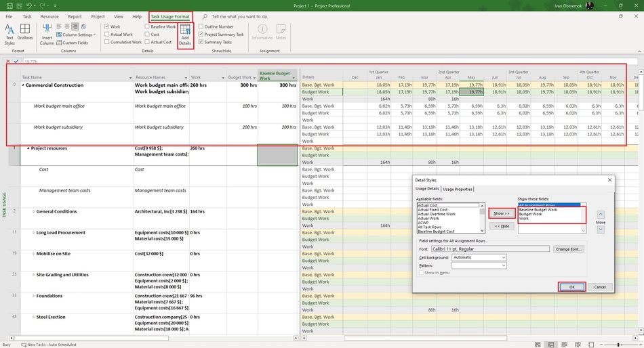Open the File menu
644x348 pixels.
click(x=9, y=16)
